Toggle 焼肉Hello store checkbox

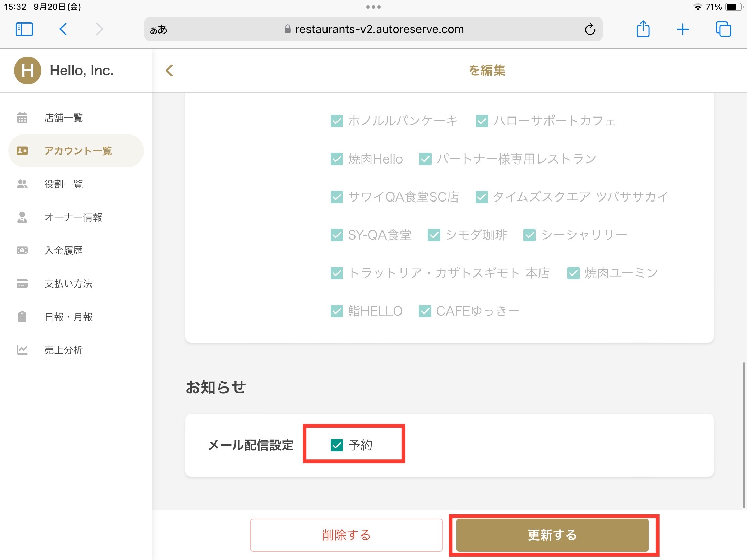click(336, 159)
